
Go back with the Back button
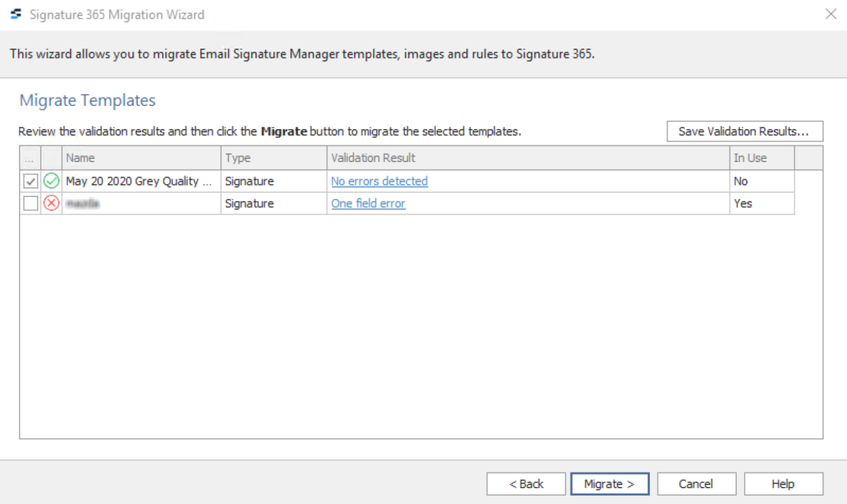pyautogui.click(x=526, y=484)
